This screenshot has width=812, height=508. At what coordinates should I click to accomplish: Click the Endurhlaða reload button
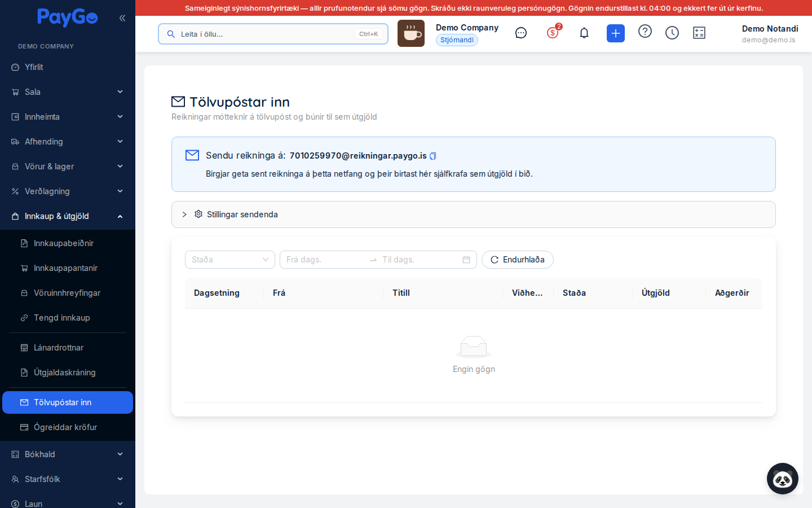[x=518, y=260]
